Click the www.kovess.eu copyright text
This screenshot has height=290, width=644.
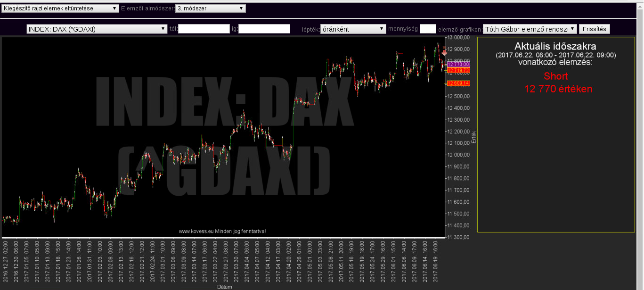pyautogui.click(x=222, y=232)
